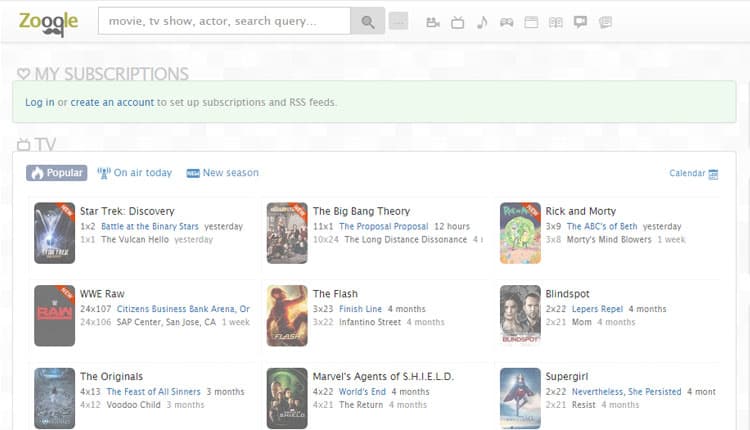Click The Big Bang Theory poster
The height and width of the screenshot is (430, 750).
pyautogui.click(x=287, y=233)
